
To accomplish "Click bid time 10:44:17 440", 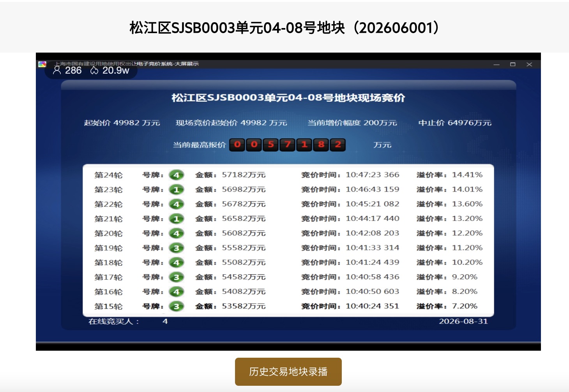I will (x=373, y=219).
